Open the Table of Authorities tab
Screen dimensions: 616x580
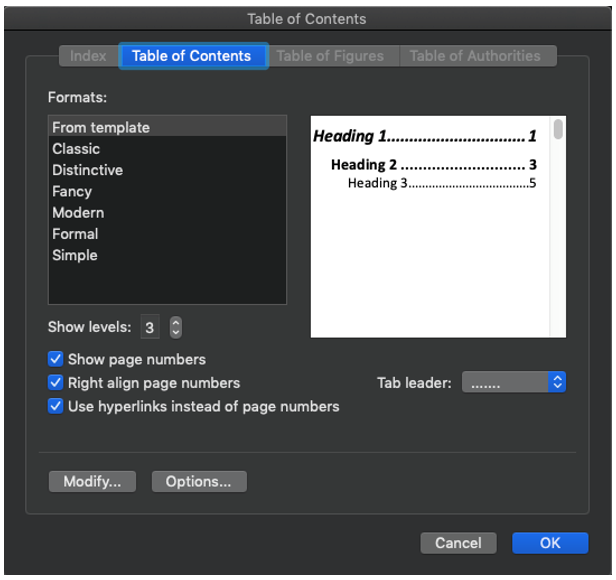(475, 56)
